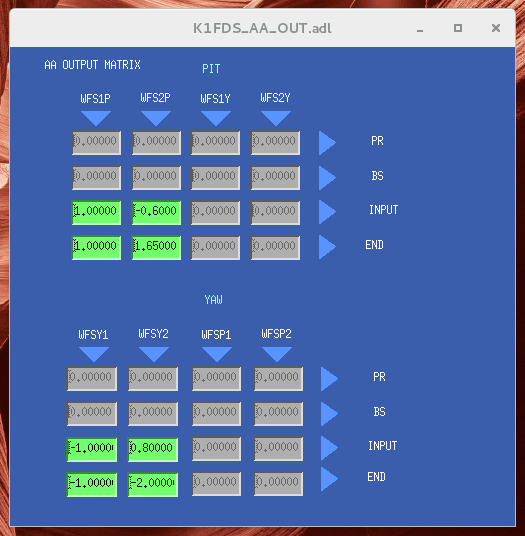The width and height of the screenshot is (525, 536).
Task: Select PIT INPUT WFS1P field showing 1.00000
Action: coord(96,213)
